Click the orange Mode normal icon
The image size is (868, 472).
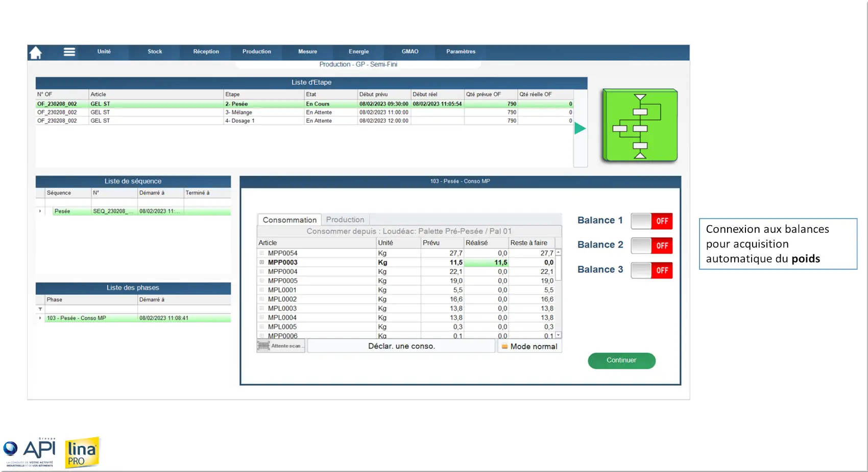tap(504, 346)
